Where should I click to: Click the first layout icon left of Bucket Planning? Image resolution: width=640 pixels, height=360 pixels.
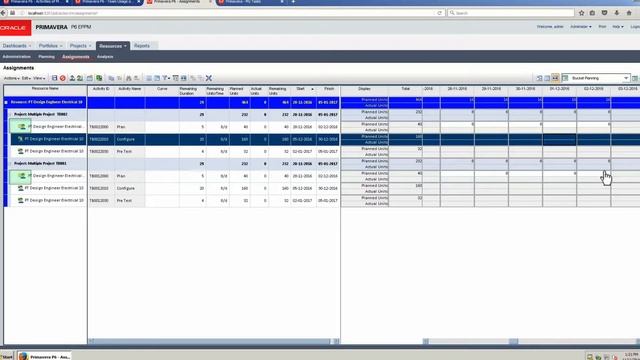click(x=539, y=78)
